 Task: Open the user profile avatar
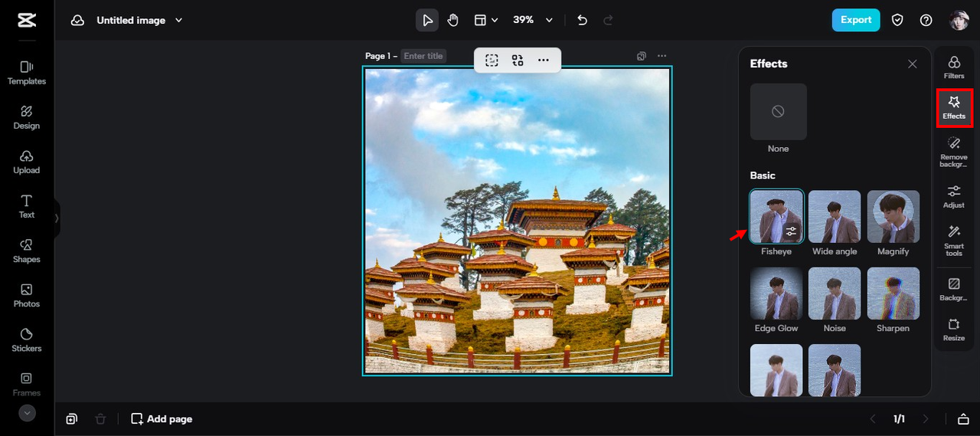tap(959, 21)
